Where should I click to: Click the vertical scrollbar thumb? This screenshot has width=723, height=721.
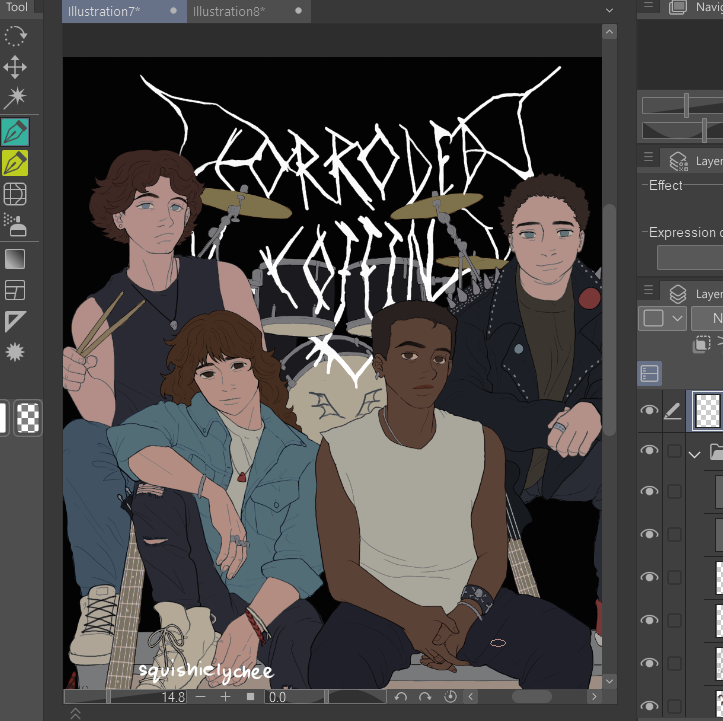tap(609, 319)
